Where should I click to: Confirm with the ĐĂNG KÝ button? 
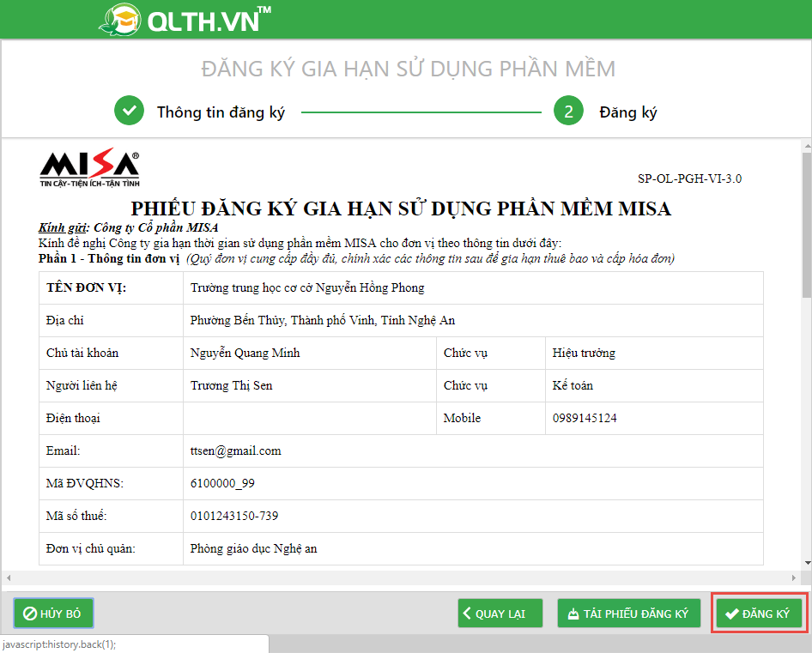(x=759, y=614)
